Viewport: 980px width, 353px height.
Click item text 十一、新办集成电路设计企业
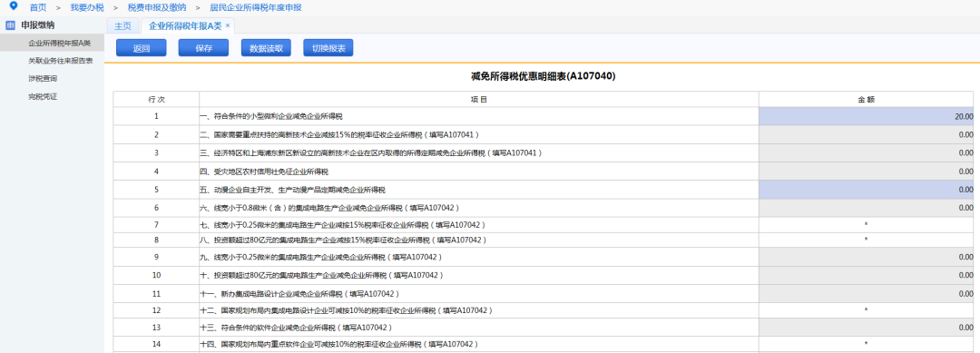click(x=299, y=294)
